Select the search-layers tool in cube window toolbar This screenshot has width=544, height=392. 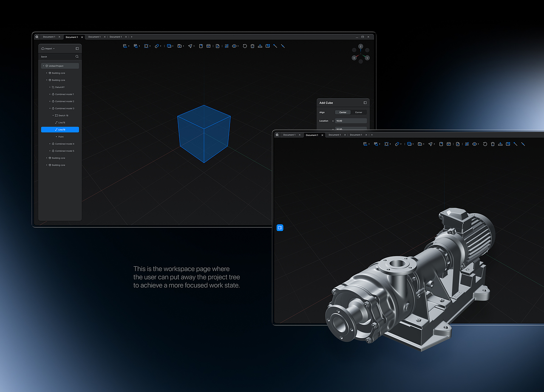[136, 46]
